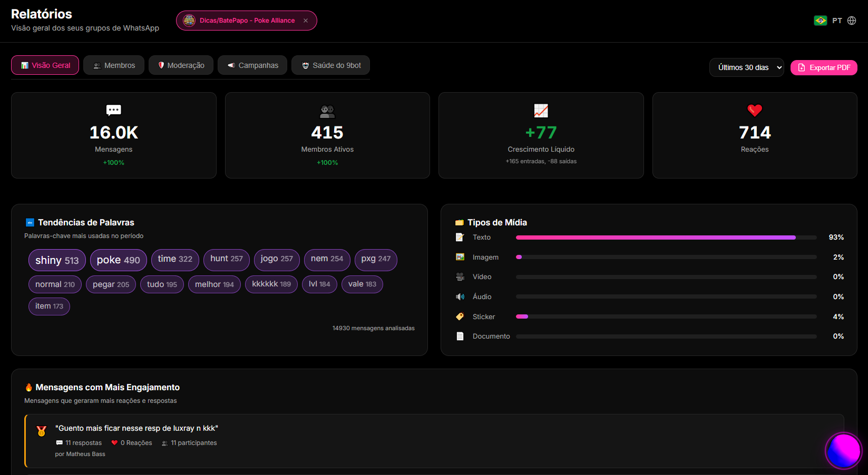Viewport: 868px width, 475px height.
Task: Click the +77 net growth value
Action: (541, 133)
